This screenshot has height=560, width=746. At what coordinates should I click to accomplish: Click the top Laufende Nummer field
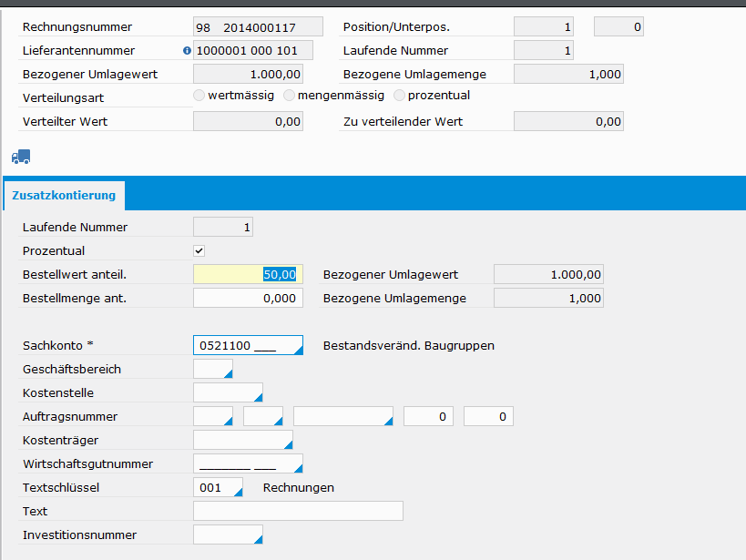pyautogui.click(x=543, y=50)
